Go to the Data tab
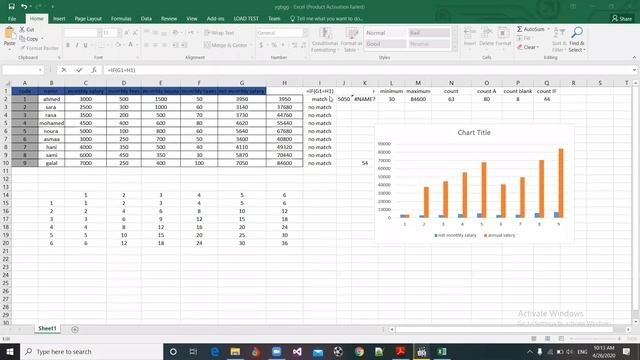The height and width of the screenshot is (360, 640). [x=146, y=19]
